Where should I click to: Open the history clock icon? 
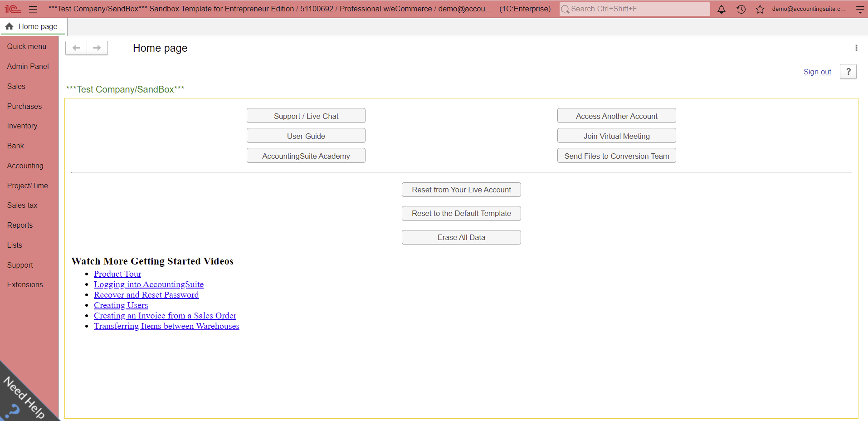(x=741, y=9)
